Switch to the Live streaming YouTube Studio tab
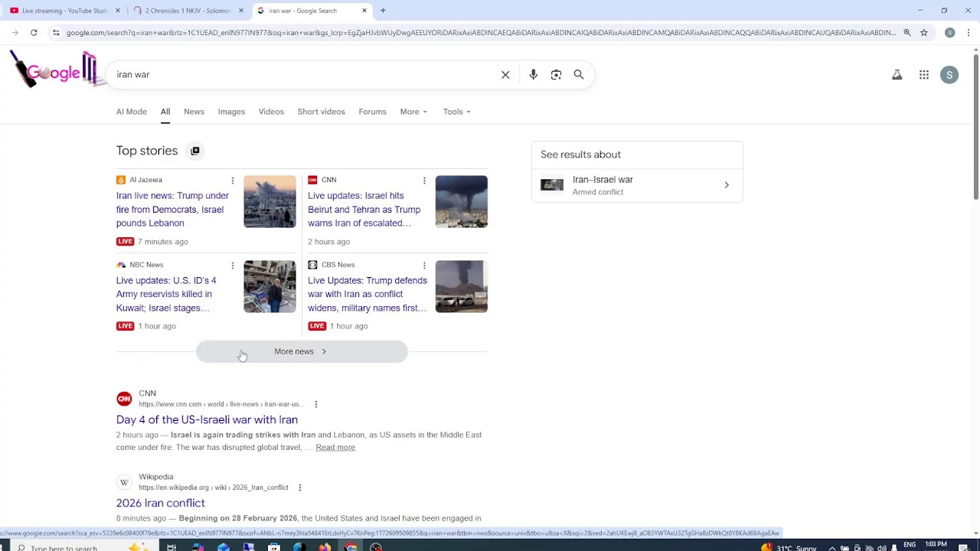The height and width of the screenshot is (551, 980). (x=64, y=11)
